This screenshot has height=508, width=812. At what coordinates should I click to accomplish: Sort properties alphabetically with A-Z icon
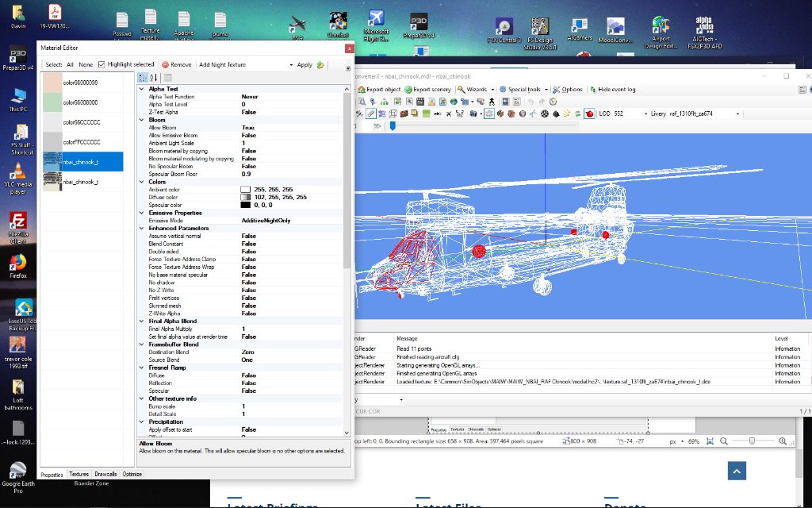tap(154, 77)
